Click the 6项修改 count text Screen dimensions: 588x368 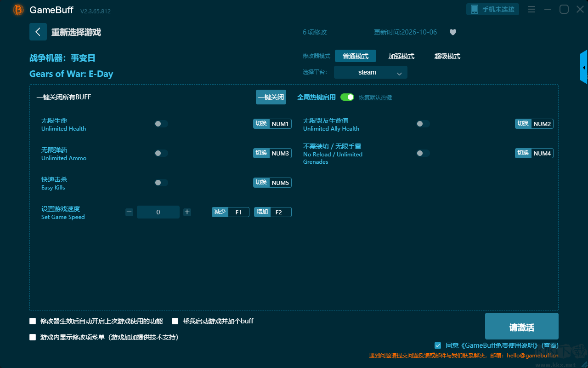coord(315,32)
